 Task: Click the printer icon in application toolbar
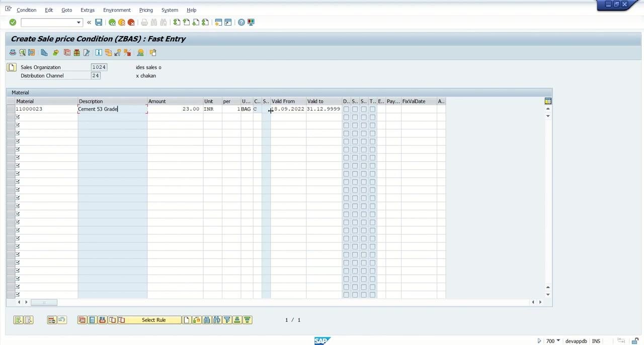(x=13, y=52)
